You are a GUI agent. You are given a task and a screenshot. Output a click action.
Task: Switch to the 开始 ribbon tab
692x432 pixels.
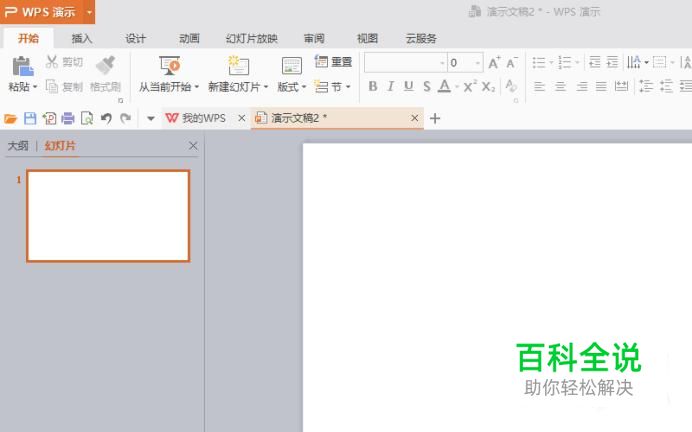click(28, 38)
